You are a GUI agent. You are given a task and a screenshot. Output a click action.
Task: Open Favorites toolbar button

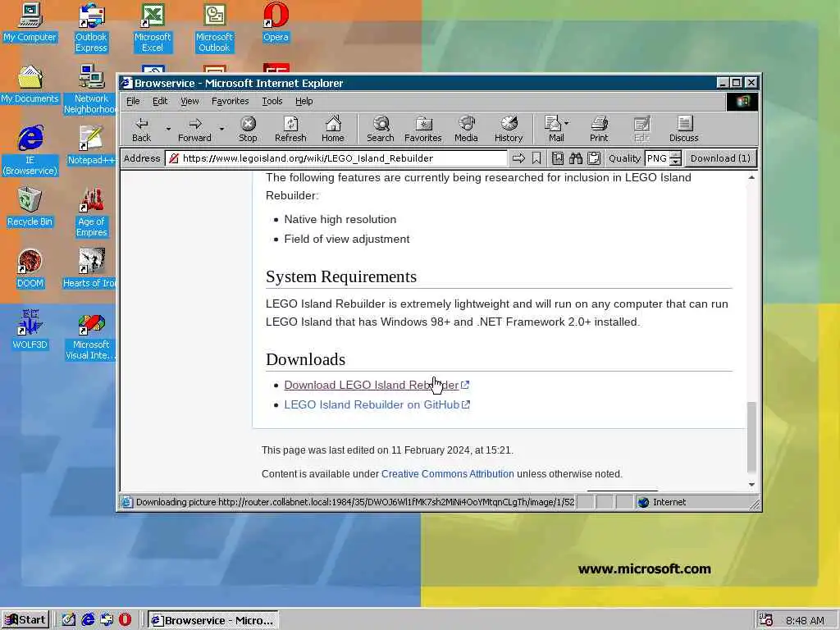pyautogui.click(x=422, y=130)
